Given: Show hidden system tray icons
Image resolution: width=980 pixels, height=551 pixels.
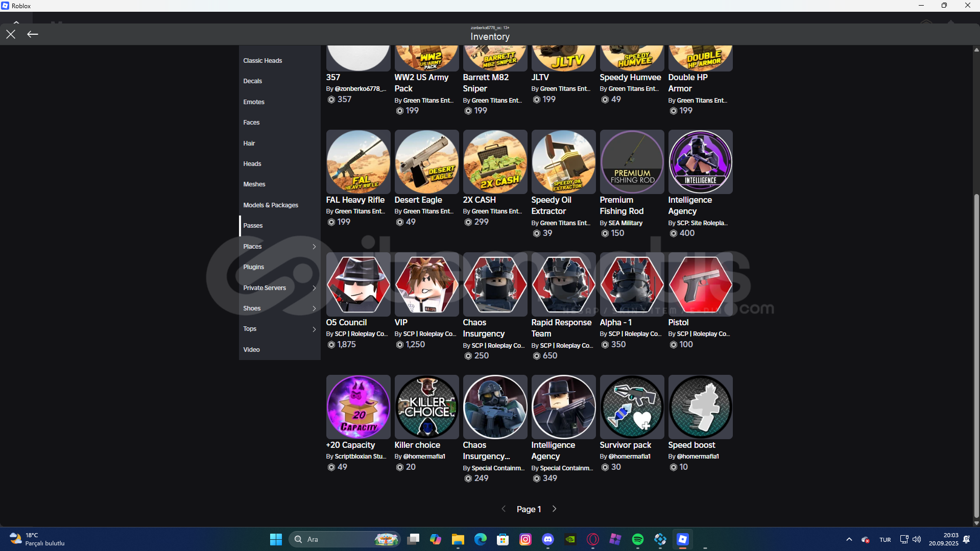Looking at the screenshot, I should pyautogui.click(x=849, y=539).
